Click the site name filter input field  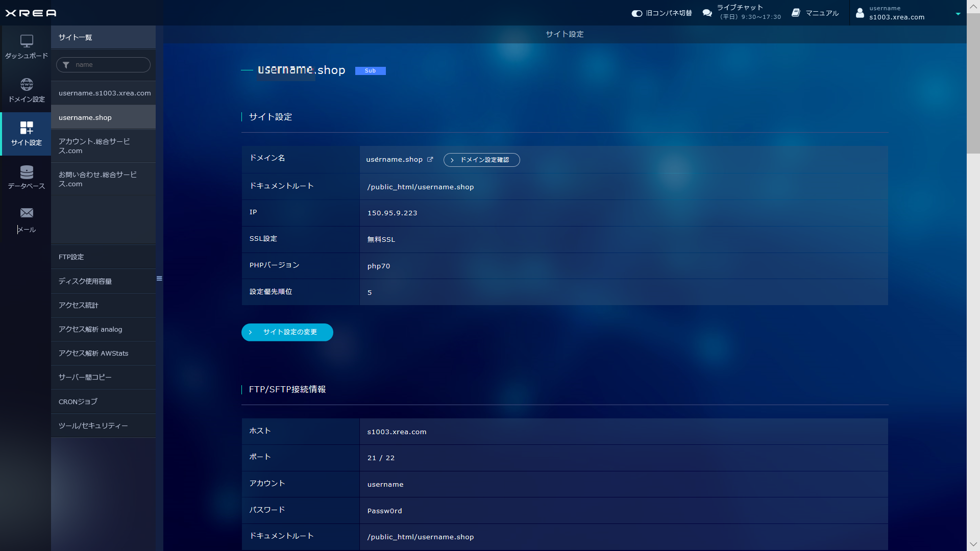coord(110,65)
